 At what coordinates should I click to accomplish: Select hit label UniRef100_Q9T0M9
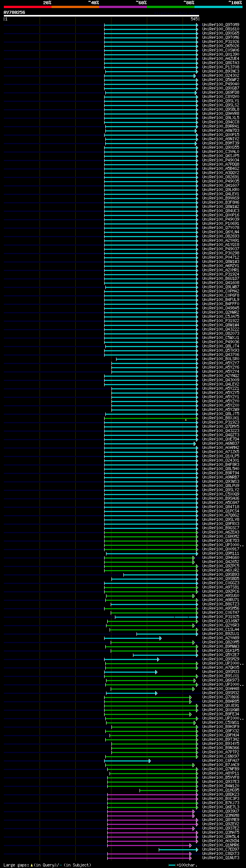221,25
